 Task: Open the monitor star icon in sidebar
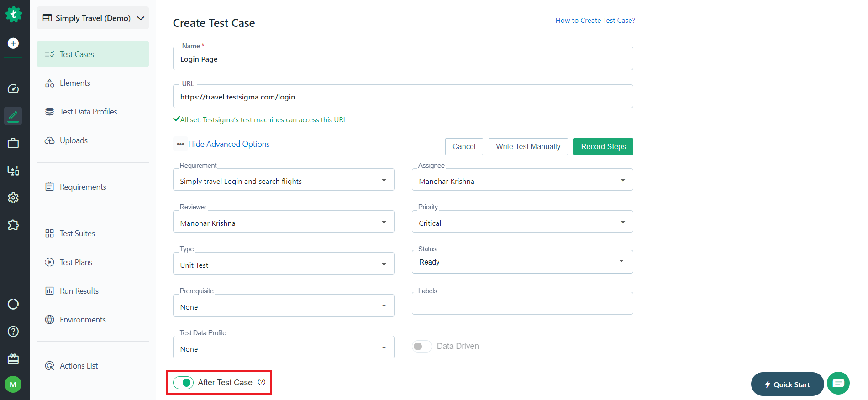point(13,171)
